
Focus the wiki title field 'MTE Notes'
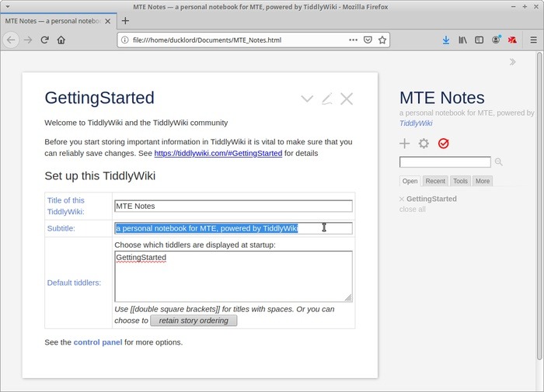pyautogui.click(x=233, y=206)
